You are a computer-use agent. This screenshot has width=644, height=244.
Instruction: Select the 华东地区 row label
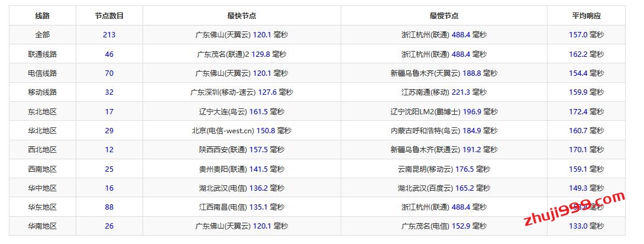point(43,207)
